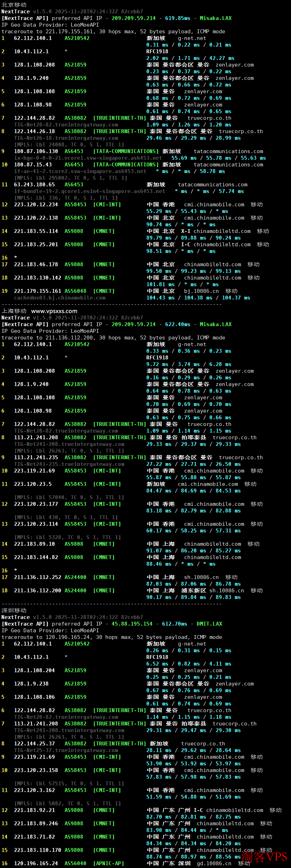Click the ix-hge-0-0-0-21.ecore1 Singapore hostname
Image resolution: width=291 pixels, height=868 pixels.
(88, 158)
